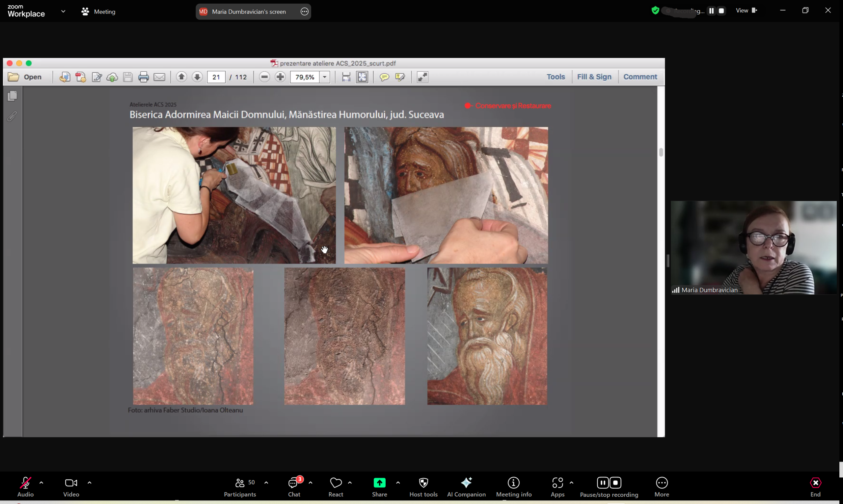The width and height of the screenshot is (843, 504).
Task: Toggle the Participants panel
Action: pyautogui.click(x=240, y=487)
